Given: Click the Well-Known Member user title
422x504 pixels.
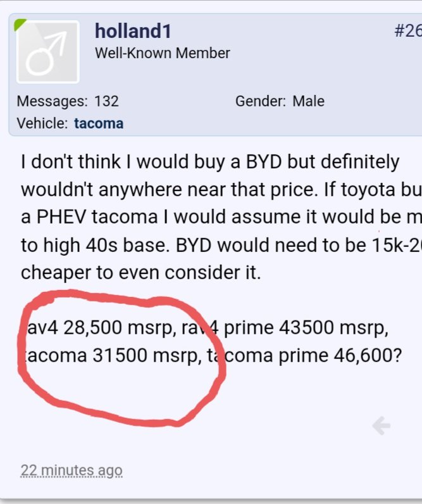Looking at the screenshot, I should coord(163,53).
